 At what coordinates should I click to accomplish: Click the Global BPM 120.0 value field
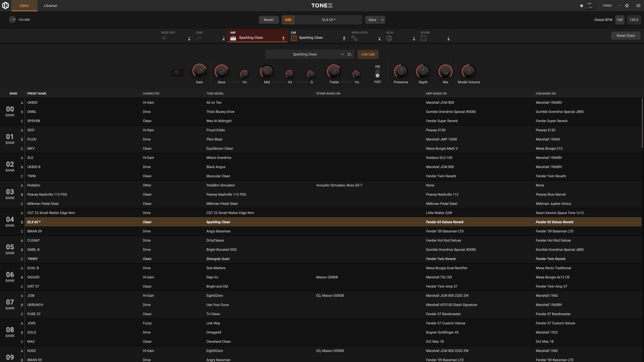point(634,20)
